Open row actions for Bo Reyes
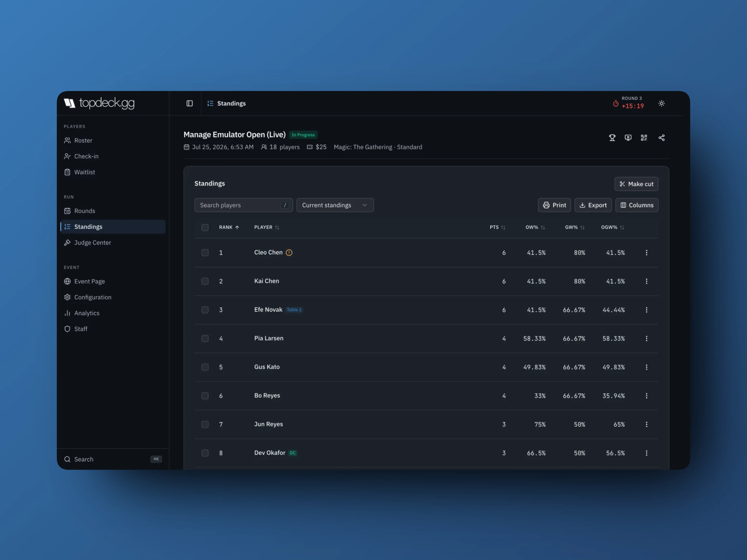Viewport: 747px width, 560px height. (x=646, y=396)
